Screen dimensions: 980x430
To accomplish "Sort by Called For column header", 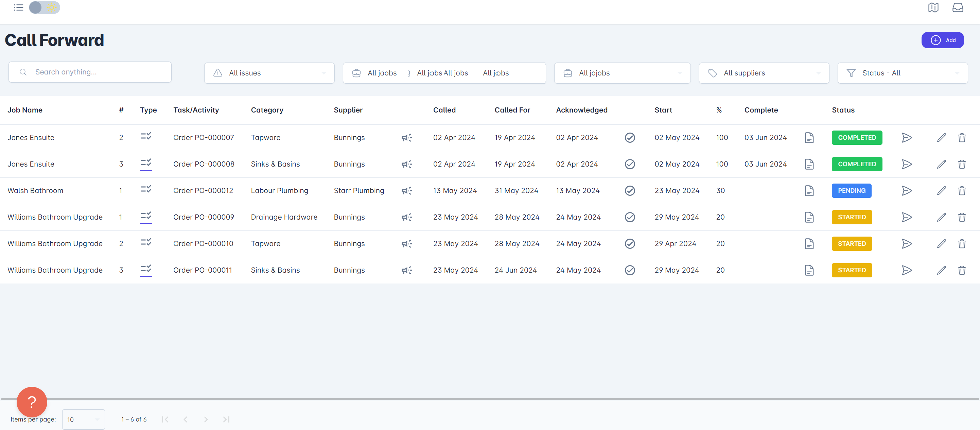I will (512, 110).
